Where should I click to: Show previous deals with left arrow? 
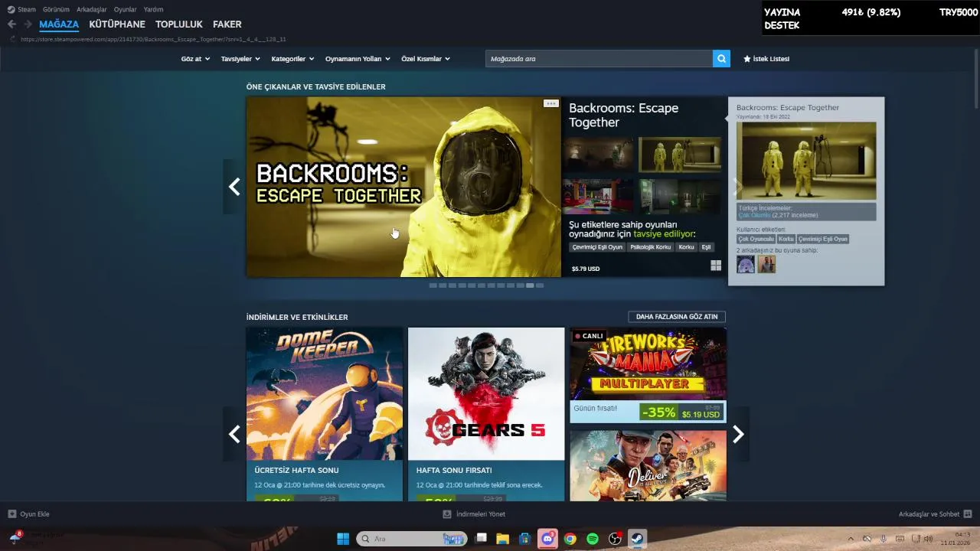[234, 434]
